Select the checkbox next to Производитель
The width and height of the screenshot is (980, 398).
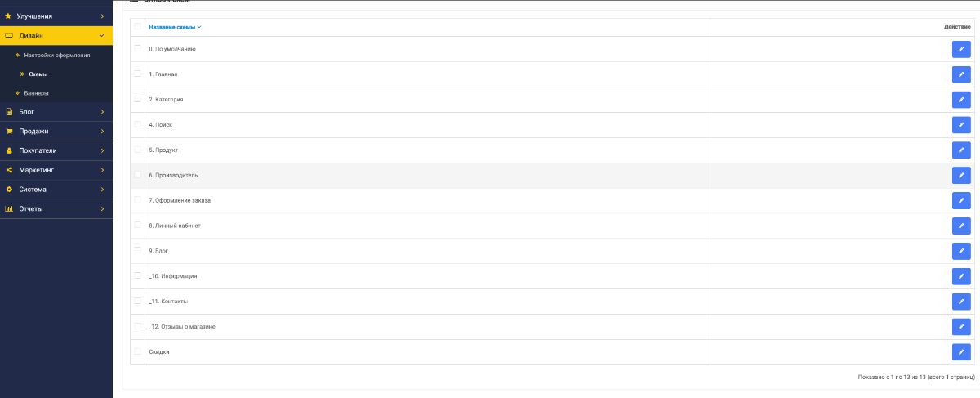click(x=137, y=175)
